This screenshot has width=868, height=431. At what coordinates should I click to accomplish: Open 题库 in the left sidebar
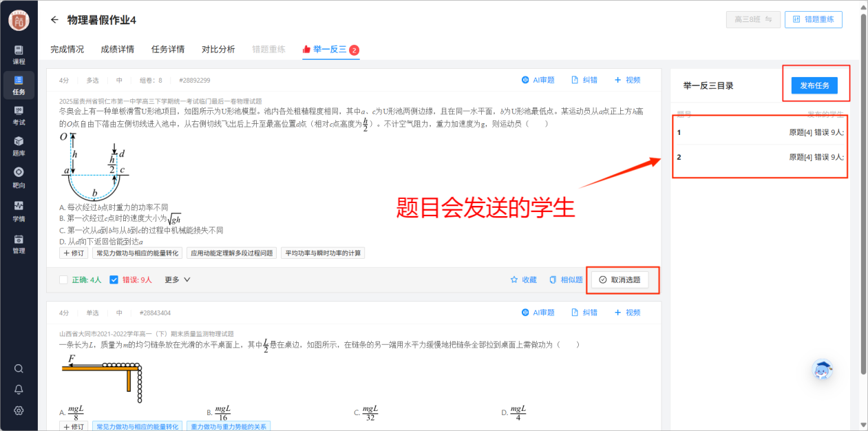pyautogui.click(x=19, y=145)
